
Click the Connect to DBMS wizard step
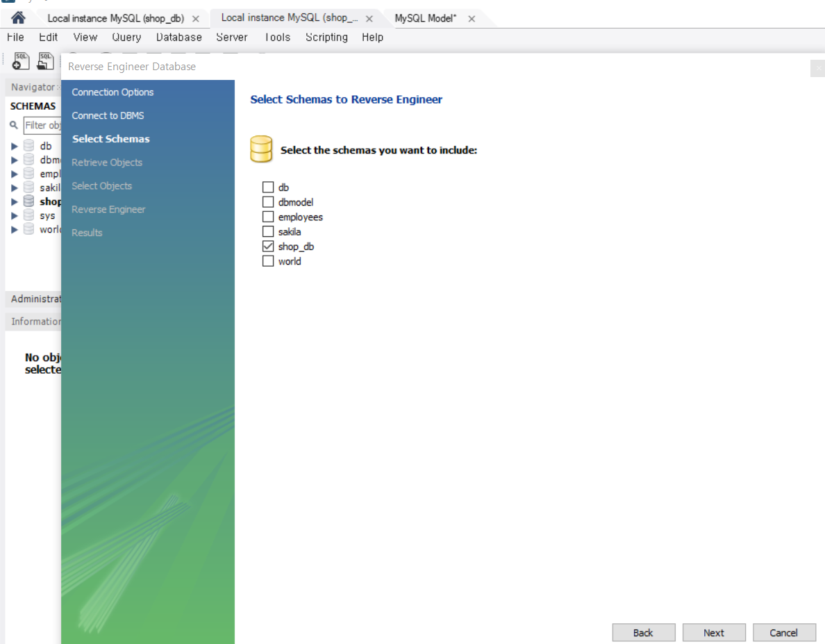point(108,115)
